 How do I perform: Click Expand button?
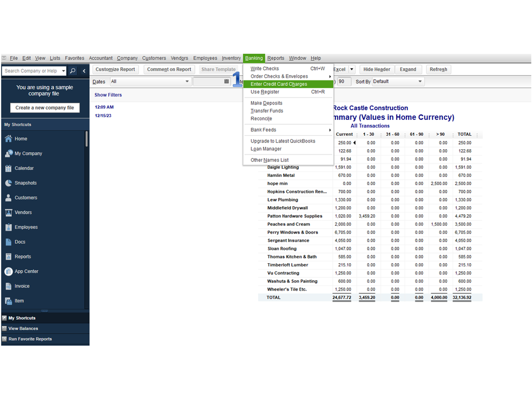pos(408,69)
